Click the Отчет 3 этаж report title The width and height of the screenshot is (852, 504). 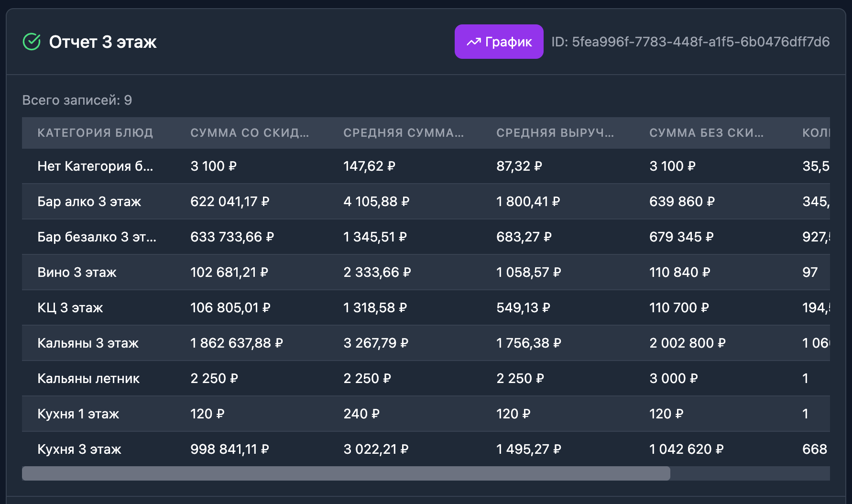tap(103, 42)
